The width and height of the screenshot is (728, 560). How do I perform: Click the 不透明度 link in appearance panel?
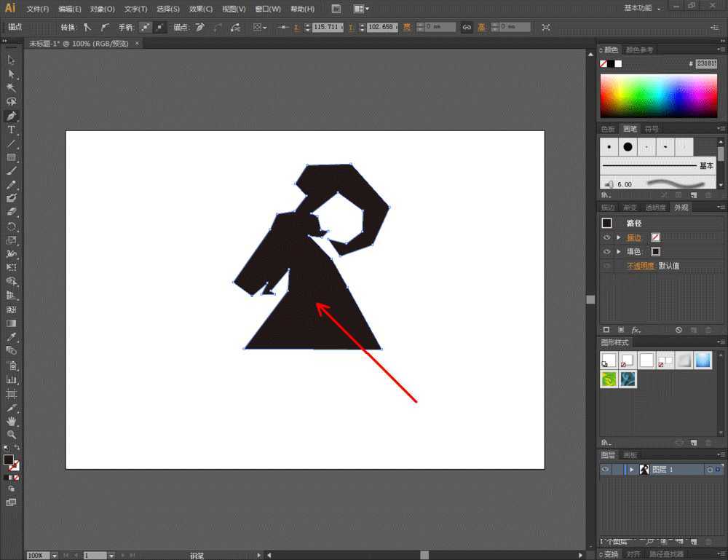(641, 266)
